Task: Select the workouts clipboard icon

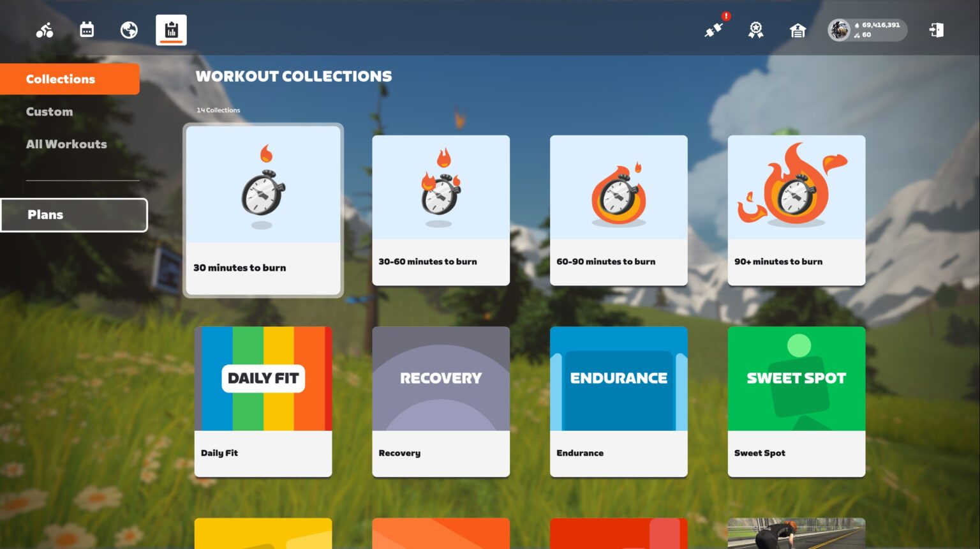Action: [x=171, y=30]
